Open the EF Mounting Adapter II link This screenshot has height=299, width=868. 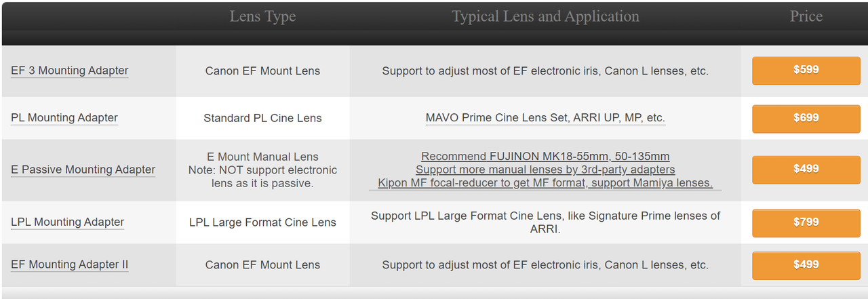click(x=69, y=264)
